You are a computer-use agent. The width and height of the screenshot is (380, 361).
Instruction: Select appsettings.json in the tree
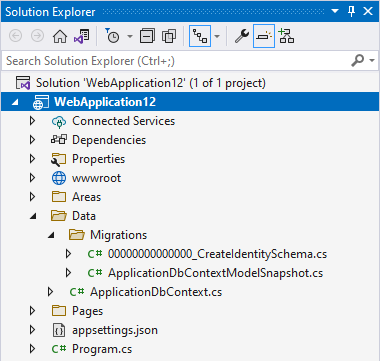tap(115, 330)
